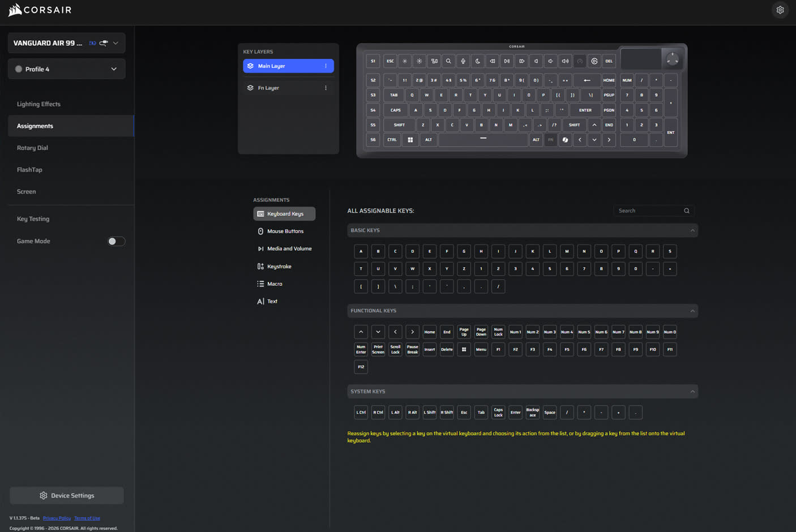Click the assignable keys Search field
The image size is (796, 532).
[x=649, y=211]
